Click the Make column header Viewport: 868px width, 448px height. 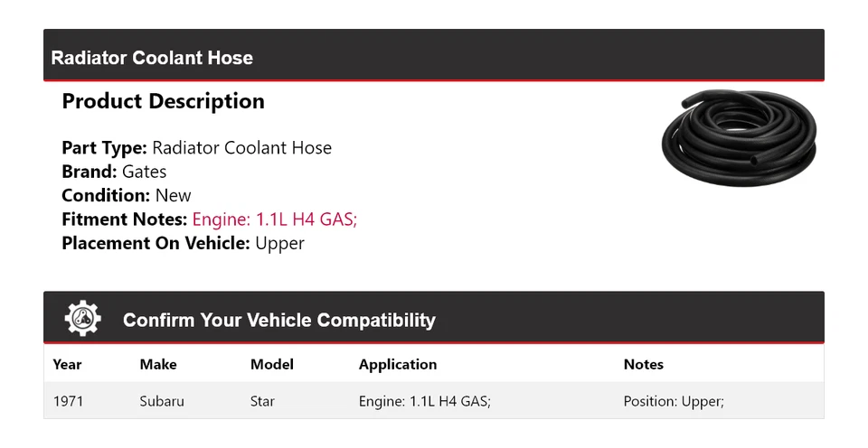[158, 365]
